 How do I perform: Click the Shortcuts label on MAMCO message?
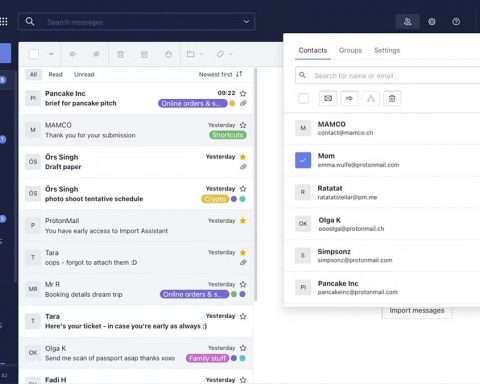pos(228,135)
